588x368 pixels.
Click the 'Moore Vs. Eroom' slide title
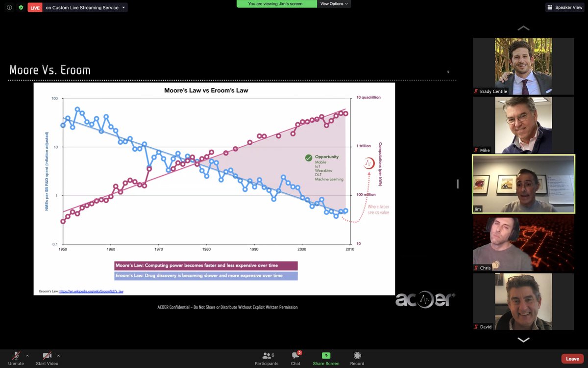coord(49,70)
